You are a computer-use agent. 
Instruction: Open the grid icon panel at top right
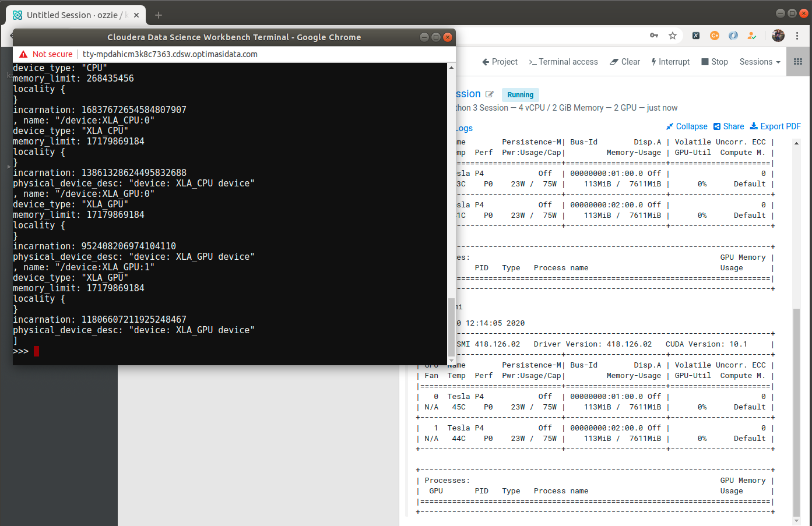coord(798,62)
